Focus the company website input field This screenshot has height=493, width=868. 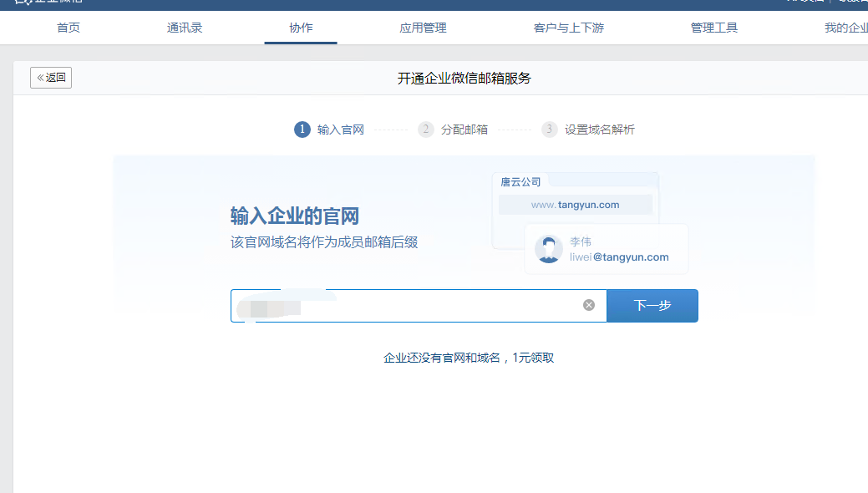[419, 305]
